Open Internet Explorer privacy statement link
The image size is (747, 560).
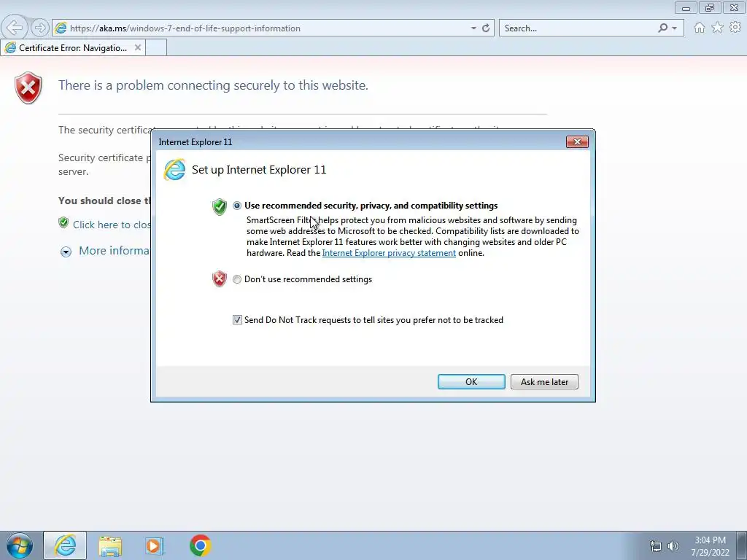tap(389, 253)
